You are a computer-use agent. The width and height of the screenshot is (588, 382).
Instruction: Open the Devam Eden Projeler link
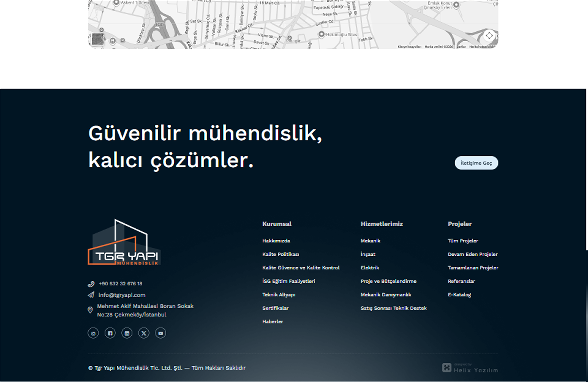click(x=473, y=254)
